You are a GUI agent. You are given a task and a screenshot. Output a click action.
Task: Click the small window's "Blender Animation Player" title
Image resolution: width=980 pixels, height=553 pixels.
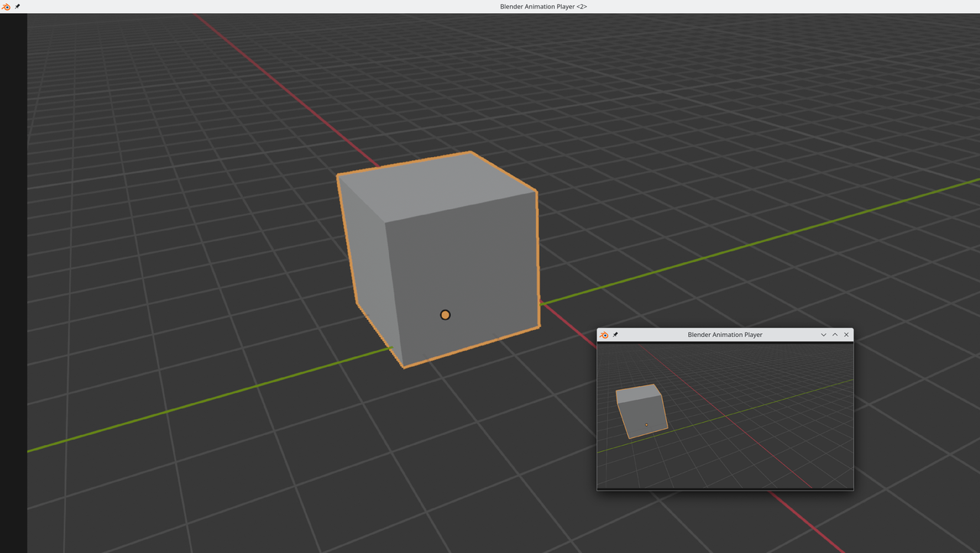(724, 335)
